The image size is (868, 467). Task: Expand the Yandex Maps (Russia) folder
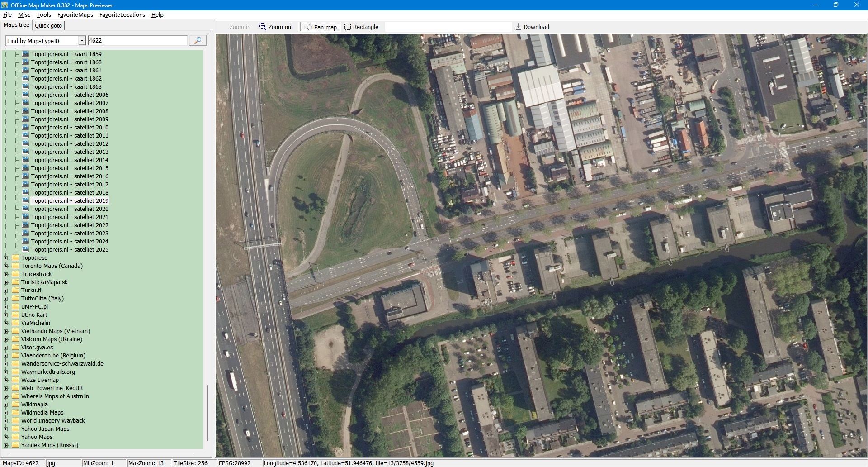click(6, 445)
